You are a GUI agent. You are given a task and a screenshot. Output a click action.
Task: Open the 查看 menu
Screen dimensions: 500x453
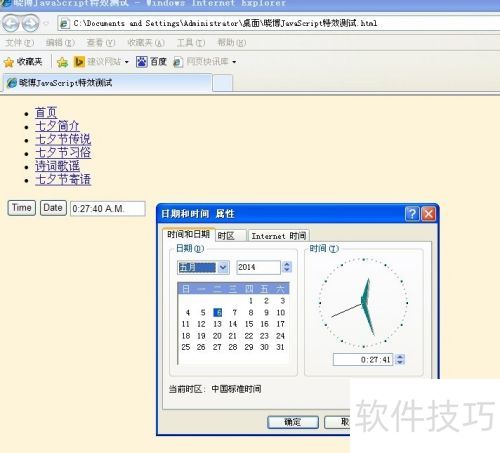(x=101, y=43)
